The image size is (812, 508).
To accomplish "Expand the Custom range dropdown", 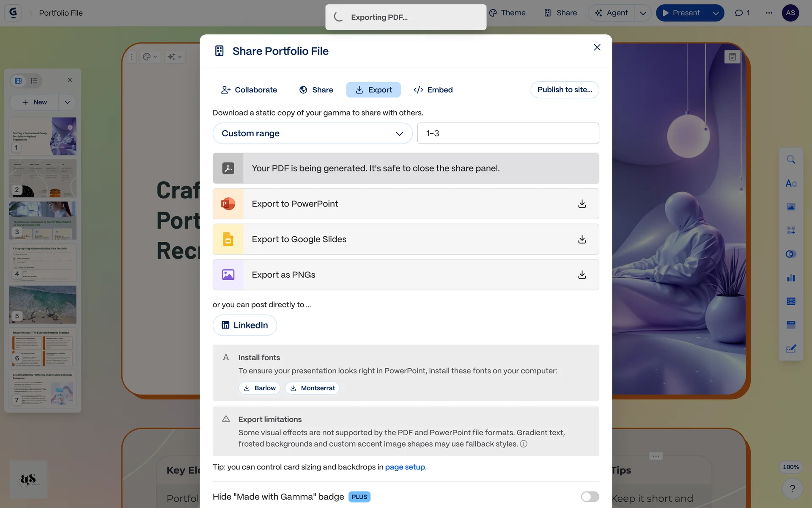I will coord(312,133).
